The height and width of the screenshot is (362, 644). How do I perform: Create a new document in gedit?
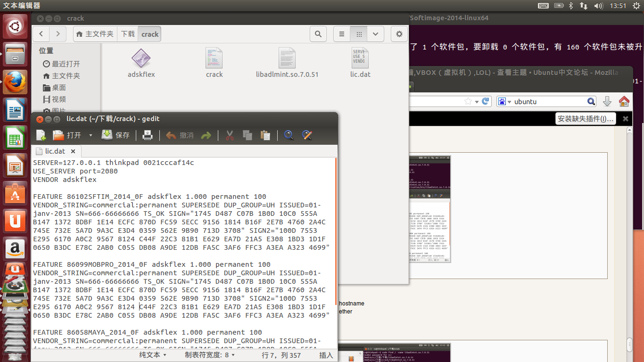coord(41,135)
